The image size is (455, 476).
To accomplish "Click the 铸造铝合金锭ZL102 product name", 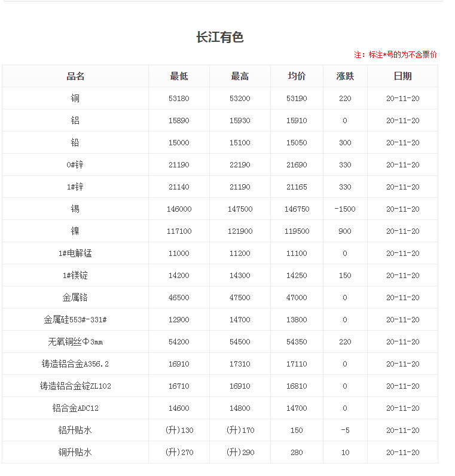I will click(75, 386).
